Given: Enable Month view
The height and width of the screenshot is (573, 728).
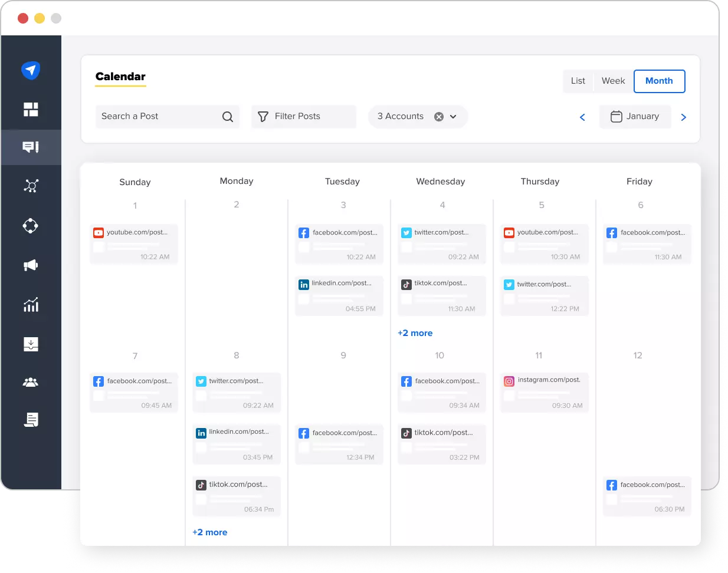Looking at the screenshot, I should (659, 81).
